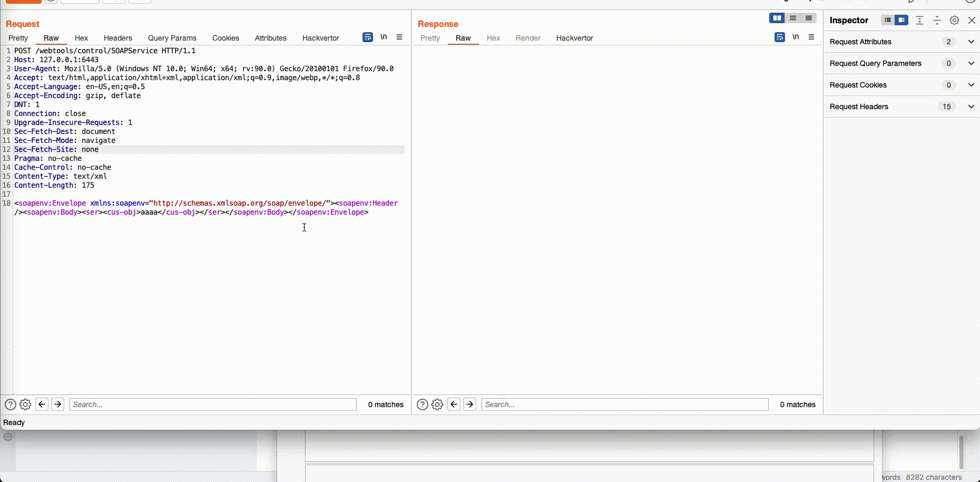This screenshot has width=980, height=482.
Task: Open the Query Params tab
Action: coord(172,38)
